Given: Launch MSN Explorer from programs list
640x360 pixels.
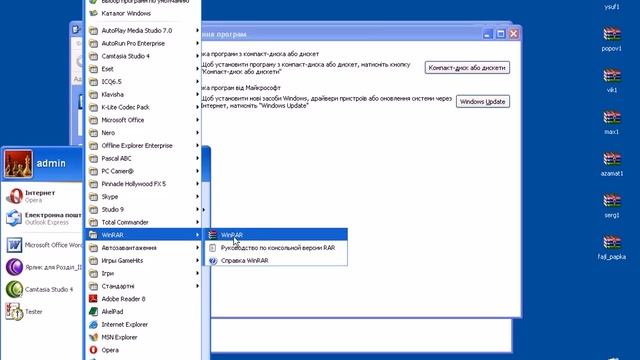Looking at the screenshot, I should click(x=144, y=337).
